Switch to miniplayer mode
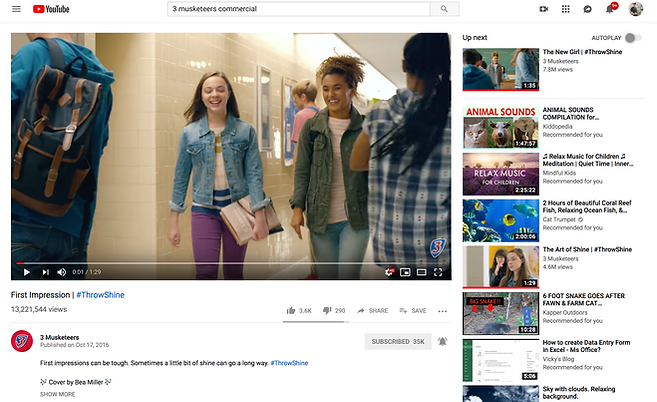657x402 pixels. (x=405, y=272)
